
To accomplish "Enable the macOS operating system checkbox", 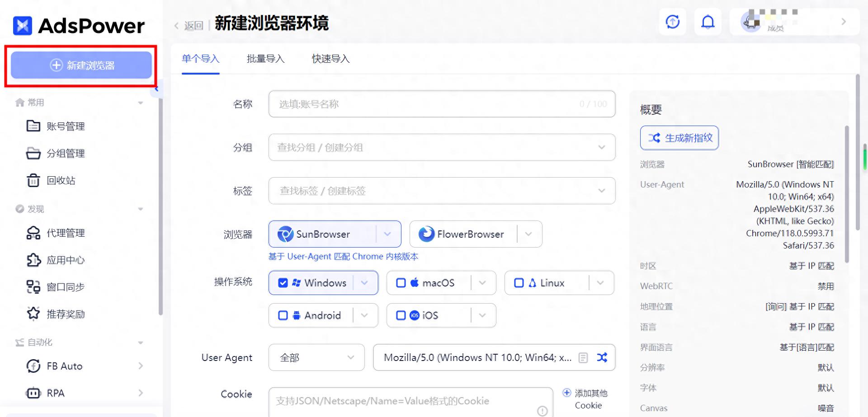I will pyautogui.click(x=401, y=282).
